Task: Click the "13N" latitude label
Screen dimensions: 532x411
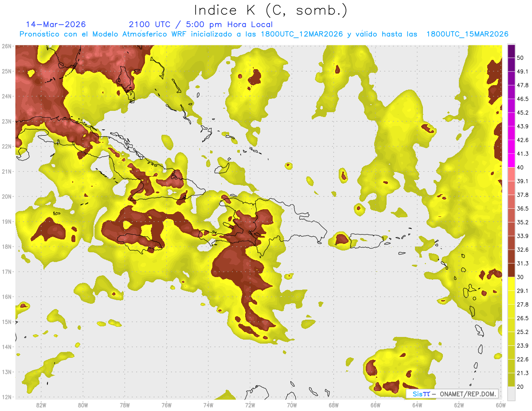Action: [x=7, y=372]
